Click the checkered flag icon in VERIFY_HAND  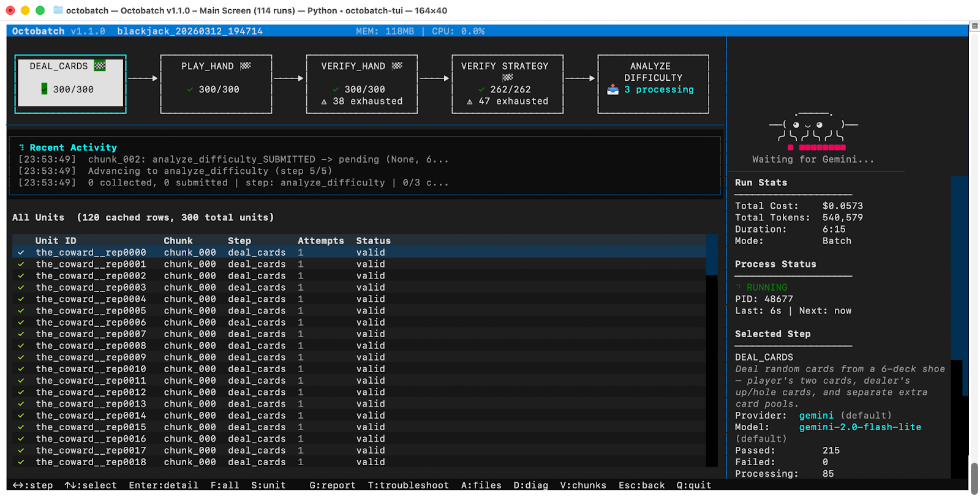click(x=397, y=66)
